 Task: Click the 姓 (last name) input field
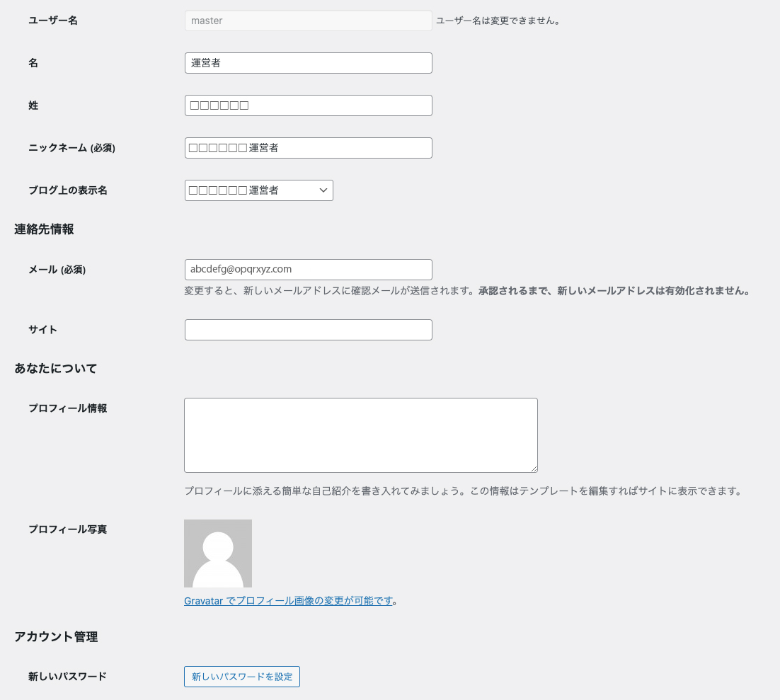pos(308,105)
